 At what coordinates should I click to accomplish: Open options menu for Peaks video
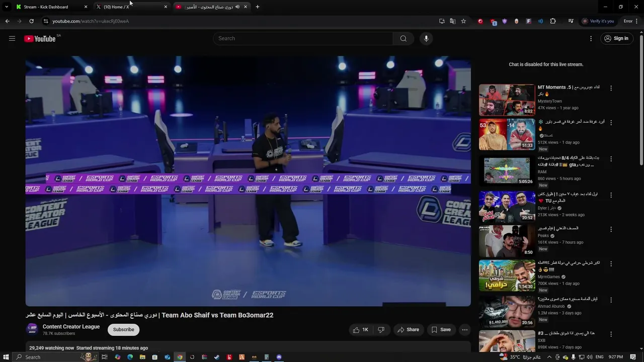click(611, 229)
